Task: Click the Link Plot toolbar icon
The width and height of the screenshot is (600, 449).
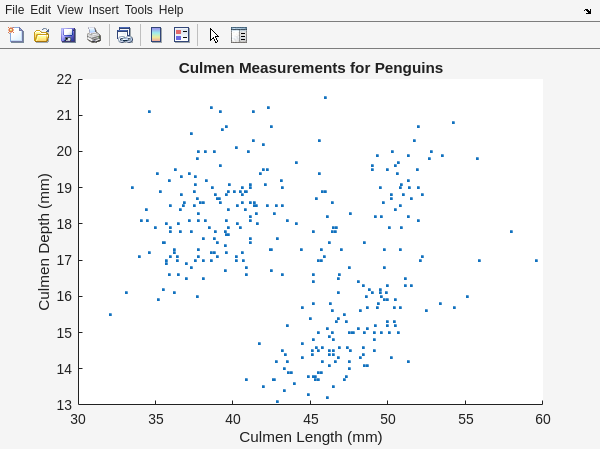Action: pyautogui.click(x=124, y=35)
